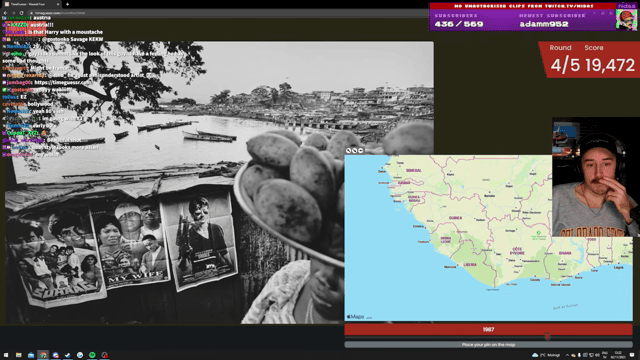Viewport: 640px width, 360px height.
Task: Place a pin on Liberia on the map
Action: (470, 264)
